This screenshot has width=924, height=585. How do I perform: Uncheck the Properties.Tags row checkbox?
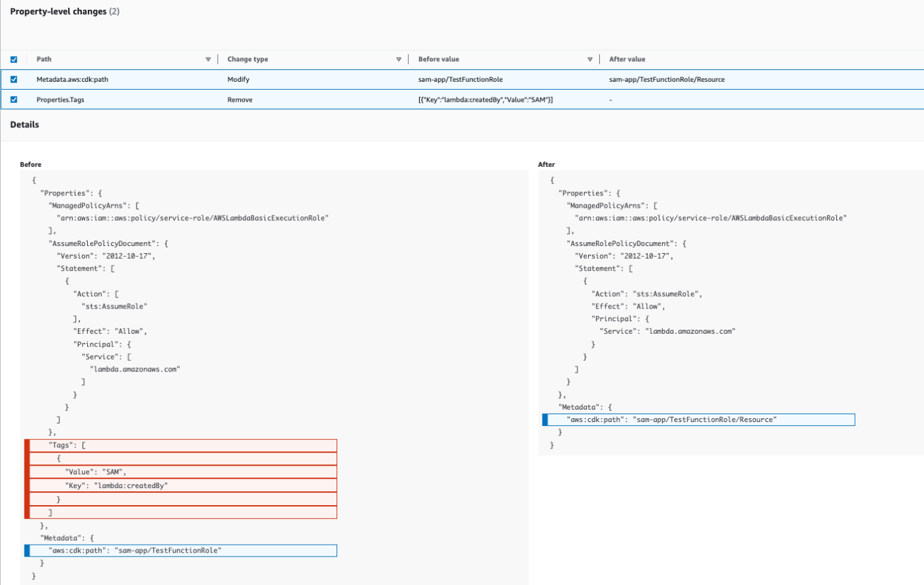coord(13,100)
